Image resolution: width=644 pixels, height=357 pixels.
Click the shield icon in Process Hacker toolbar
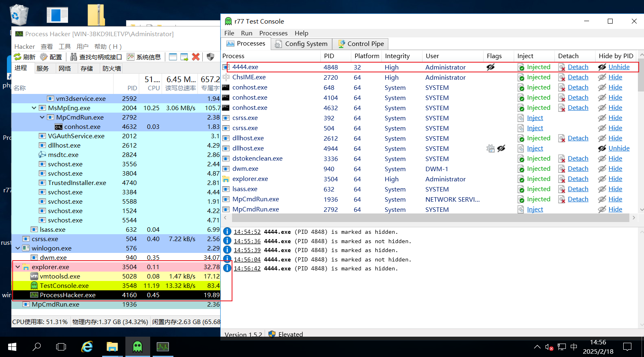pos(210,57)
